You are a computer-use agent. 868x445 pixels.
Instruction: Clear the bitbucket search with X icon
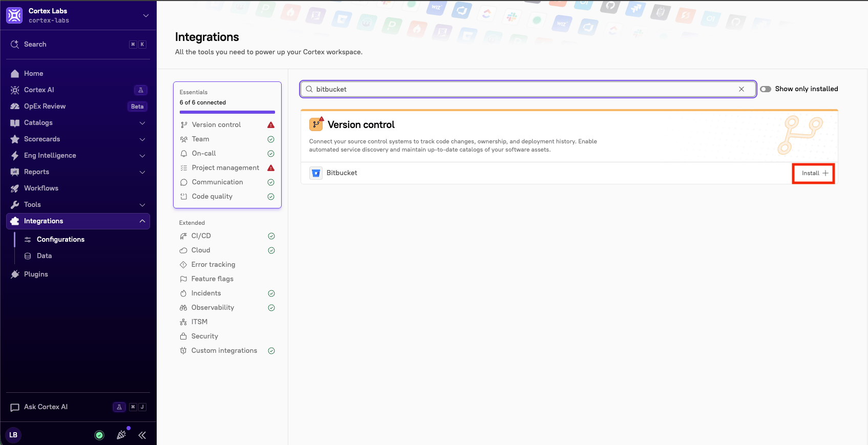click(742, 89)
